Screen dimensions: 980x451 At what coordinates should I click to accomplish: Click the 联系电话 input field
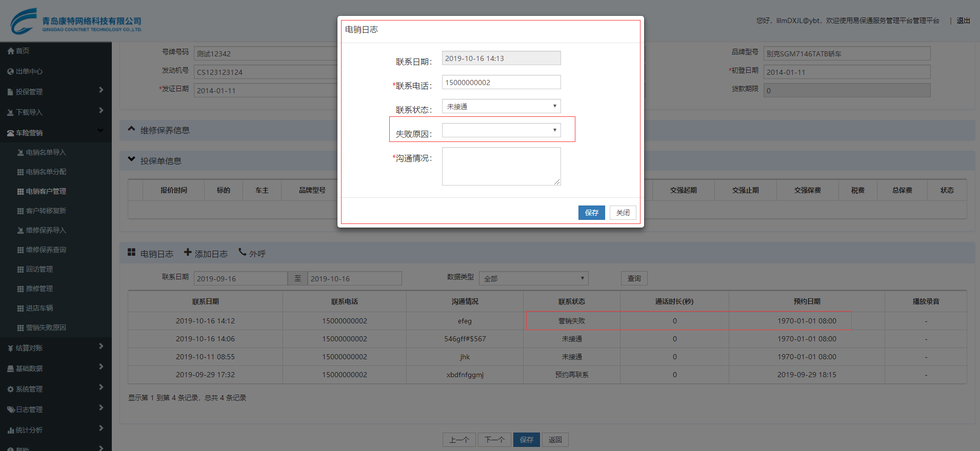(501, 83)
